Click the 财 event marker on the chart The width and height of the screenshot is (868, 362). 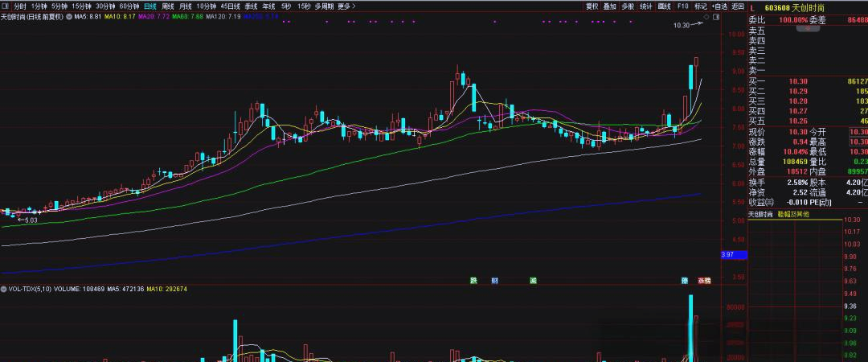tap(494, 281)
